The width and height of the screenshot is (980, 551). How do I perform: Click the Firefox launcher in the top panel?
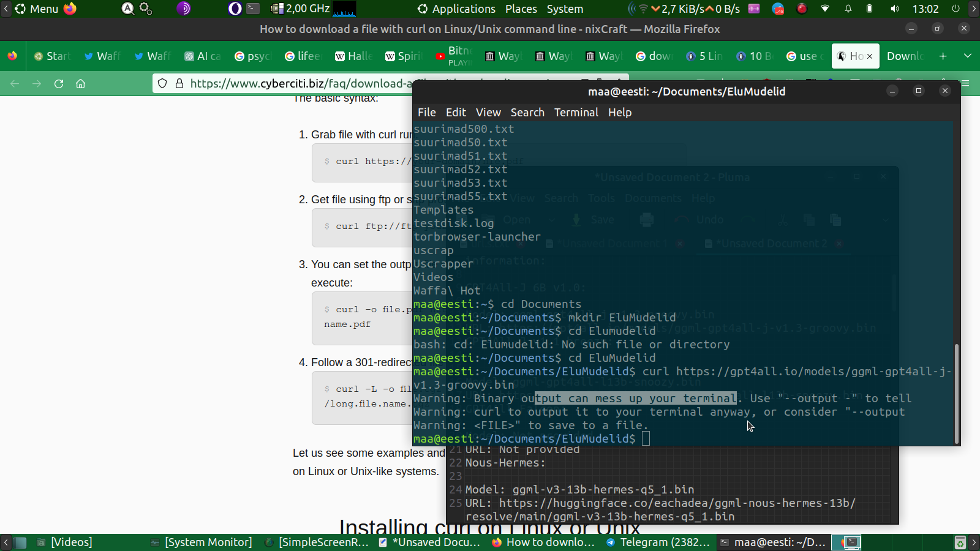[x=70, y=9]
